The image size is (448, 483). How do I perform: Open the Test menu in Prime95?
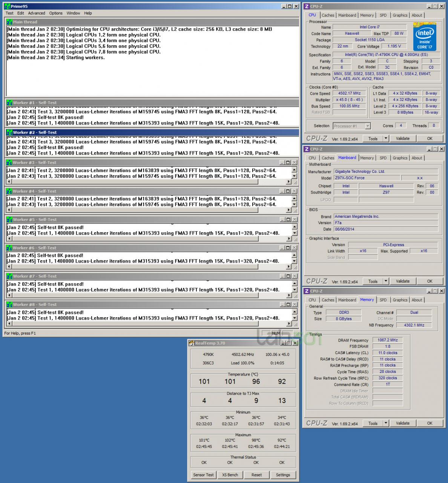(x=9, y=13)
